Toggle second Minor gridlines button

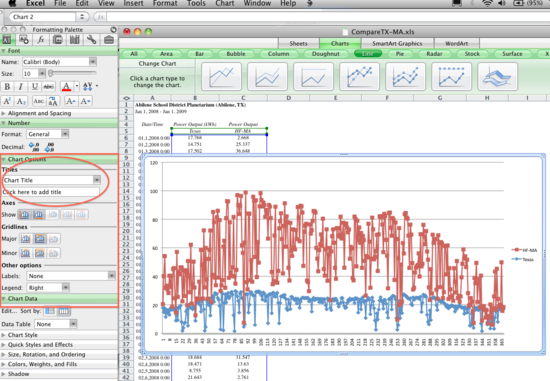coord(40,253)
